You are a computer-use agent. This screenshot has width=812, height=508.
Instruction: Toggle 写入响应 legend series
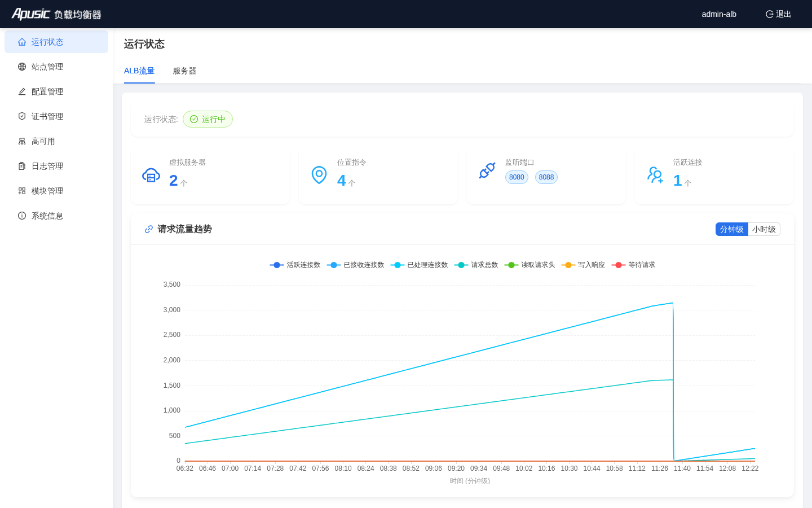click(583, 265)
